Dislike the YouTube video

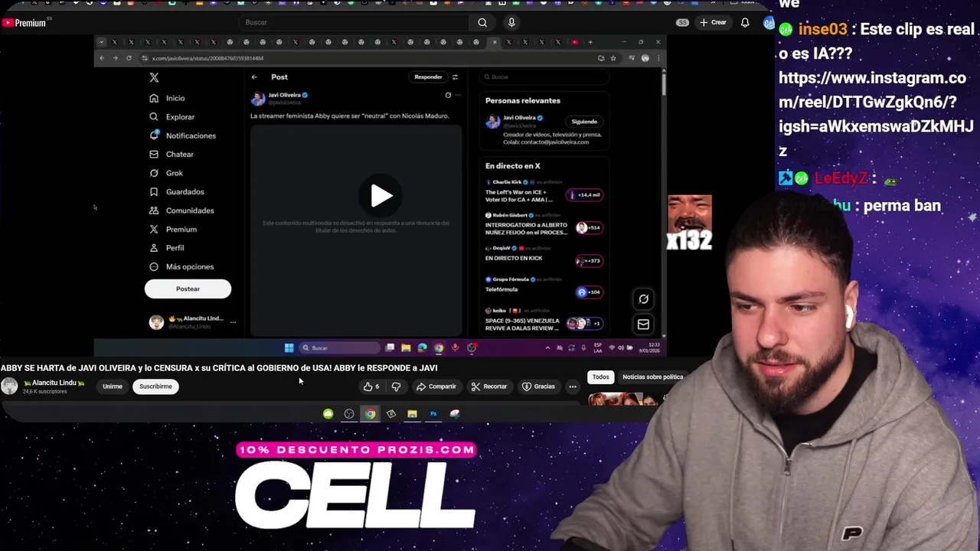(x=396, y=386)
